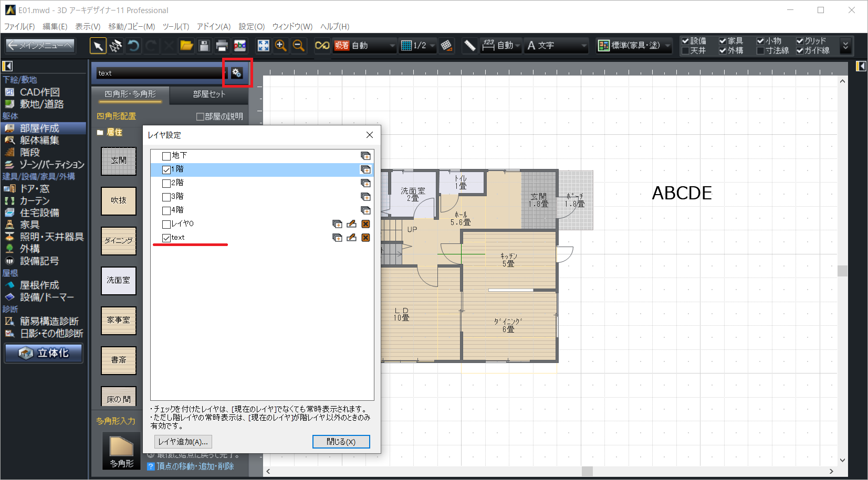Toggle the 天井 display checkbox
Image resolution: width=868 pixels, height=480 pixels.
pos(685,51)
